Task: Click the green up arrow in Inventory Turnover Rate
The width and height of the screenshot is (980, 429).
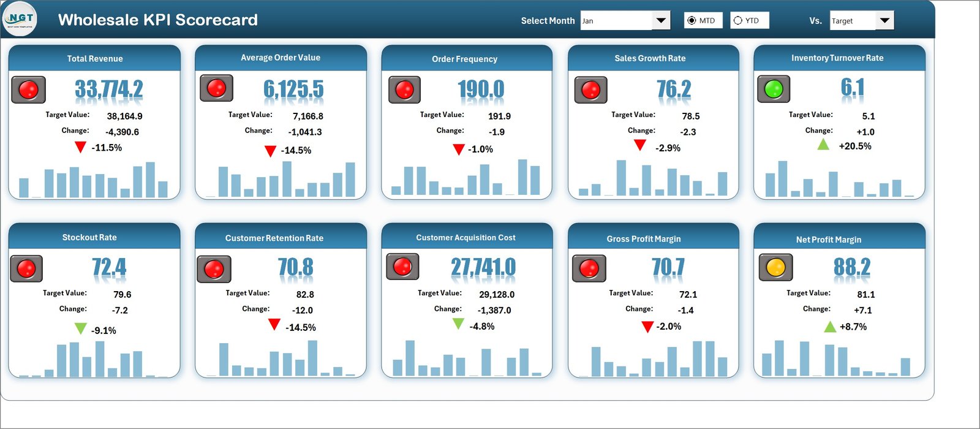Action: point(823,145)
